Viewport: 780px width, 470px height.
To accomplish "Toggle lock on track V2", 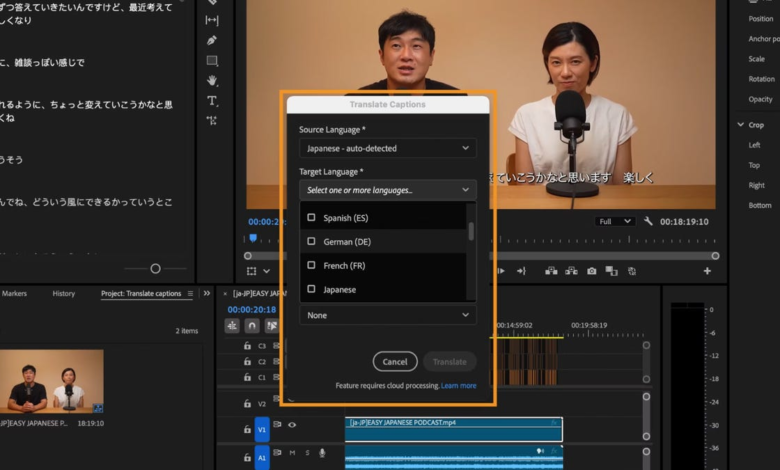I will (247, 403).
